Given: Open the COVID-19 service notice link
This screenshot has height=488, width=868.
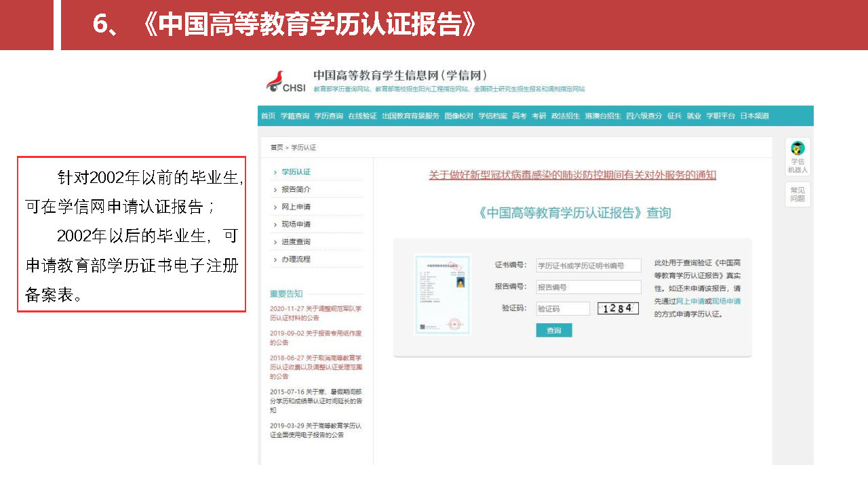Looking at the screenshot, I should 572,175.
